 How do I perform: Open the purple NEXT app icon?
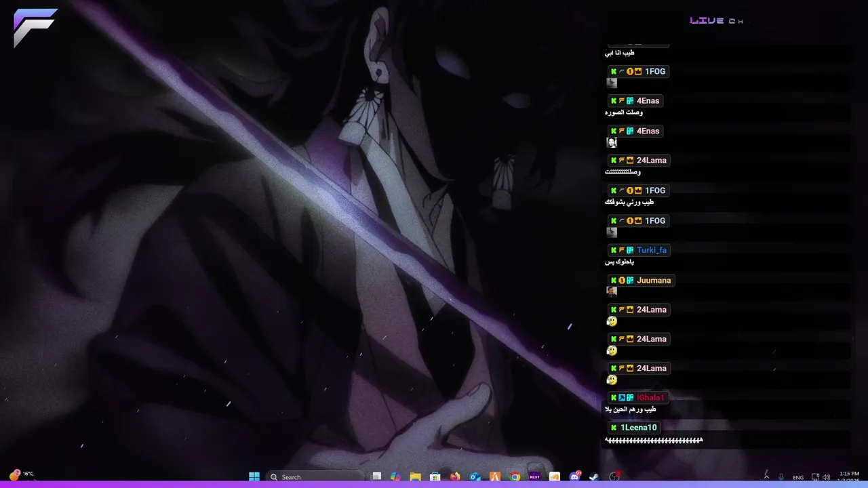(535, 476)
